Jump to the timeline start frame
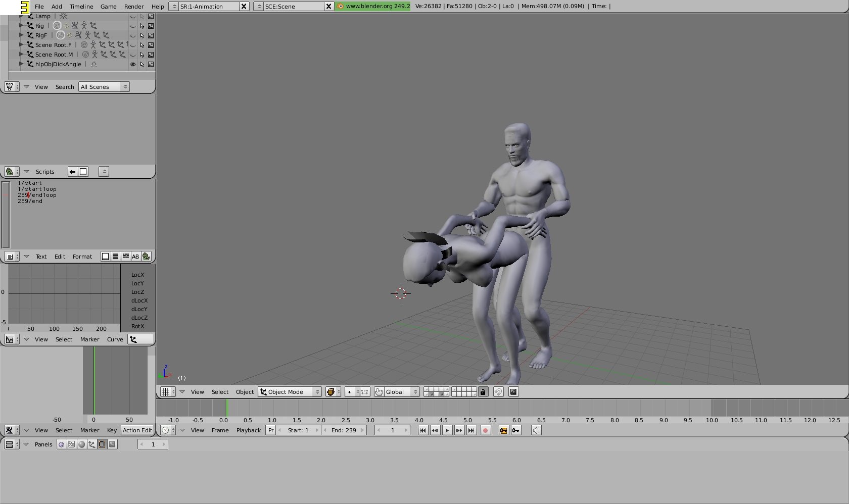This screenshot has width=849, height=504. (423, 430)
